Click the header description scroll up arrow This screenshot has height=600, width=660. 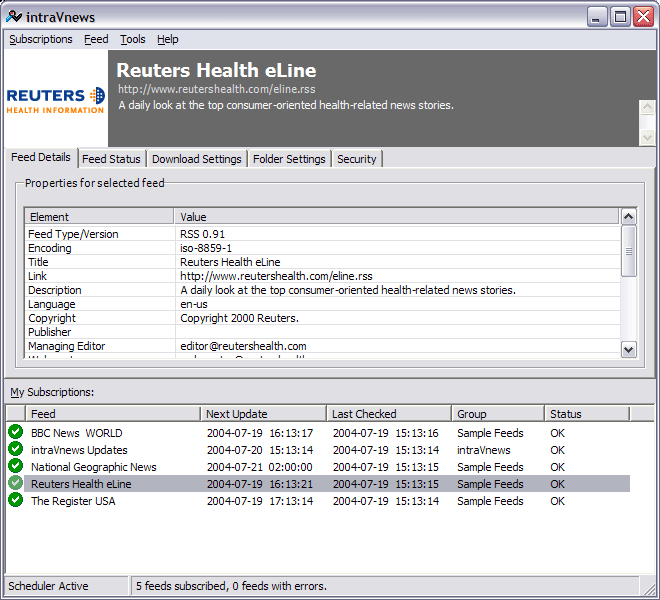647,107
